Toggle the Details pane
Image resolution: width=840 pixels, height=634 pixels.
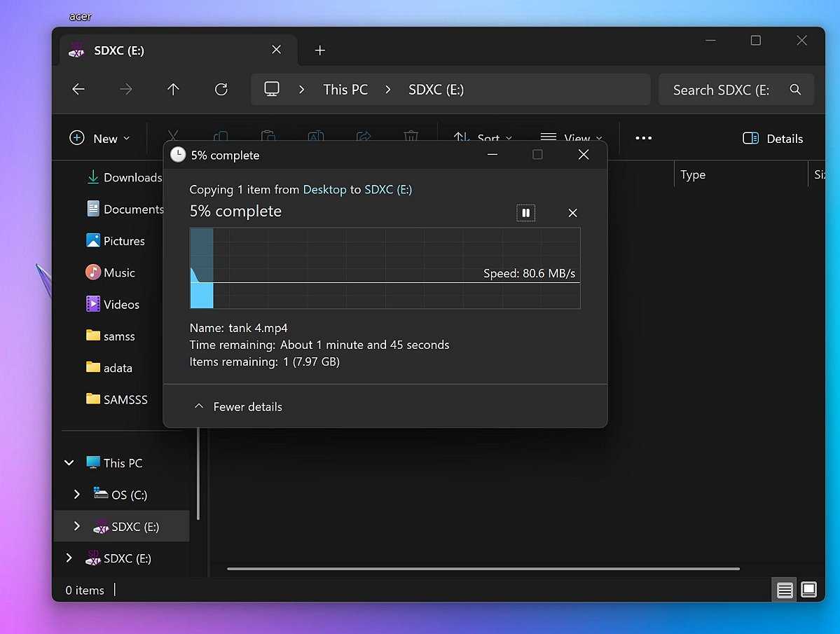tap(773, 139)
